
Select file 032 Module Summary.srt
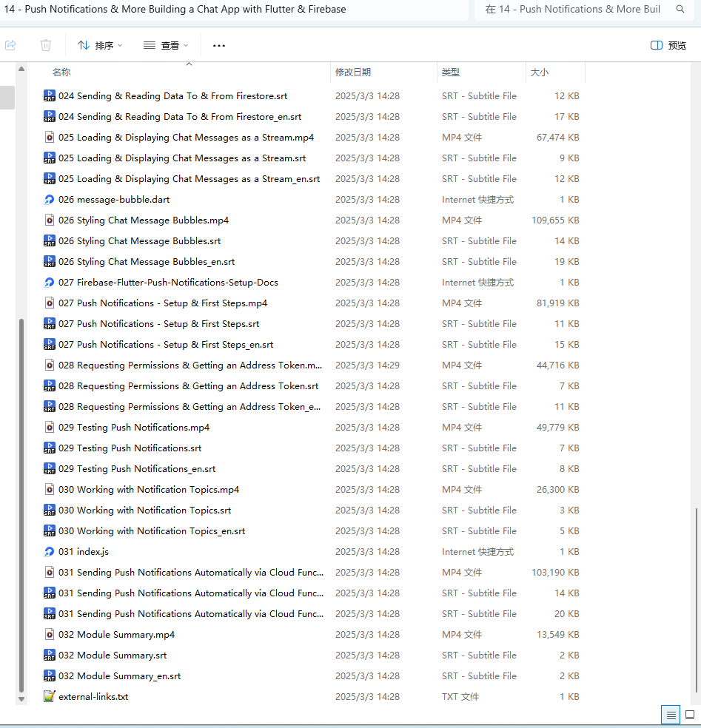113,655
